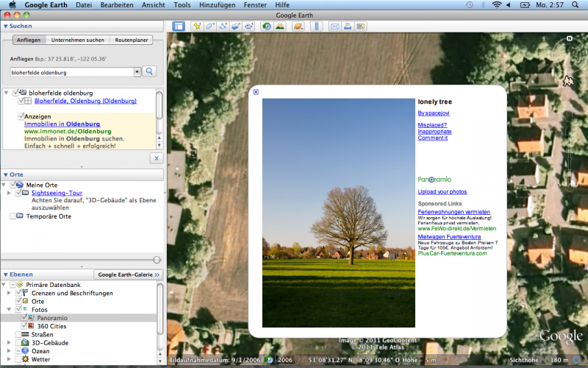This screenshot has width=588, height=368.
Task: Click the magnifier search button
Action: pyautogui.click(x=150, y=71)
